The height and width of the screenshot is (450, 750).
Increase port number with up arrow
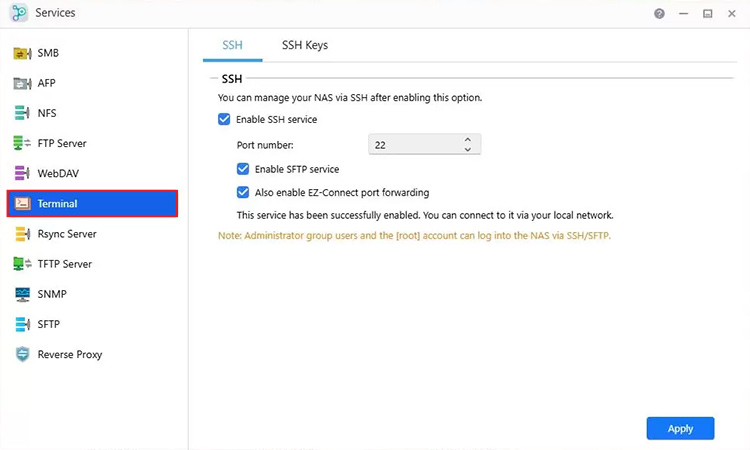click(x=467, y=140)
